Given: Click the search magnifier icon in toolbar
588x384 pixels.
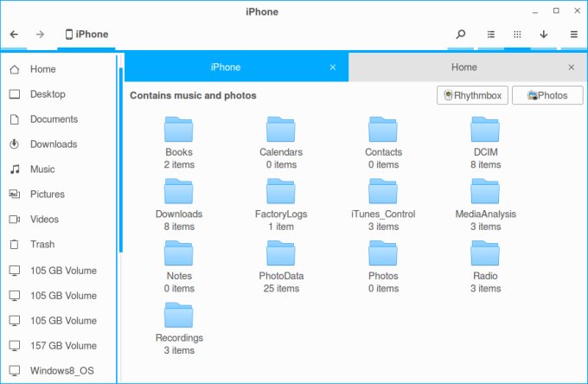Looking at the screenshot, I should pyautogui.click(x=461, y=35).
